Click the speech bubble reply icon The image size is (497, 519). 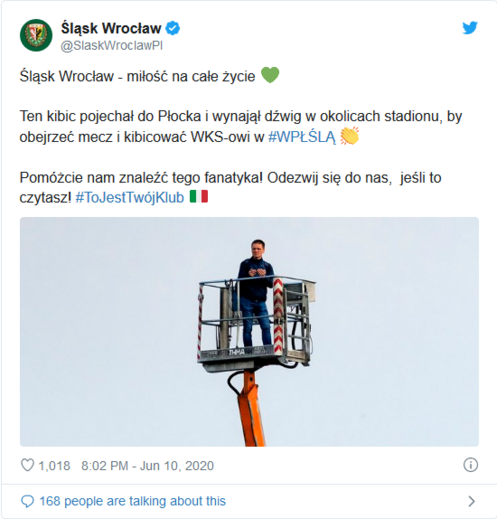[x=27, y=501]
